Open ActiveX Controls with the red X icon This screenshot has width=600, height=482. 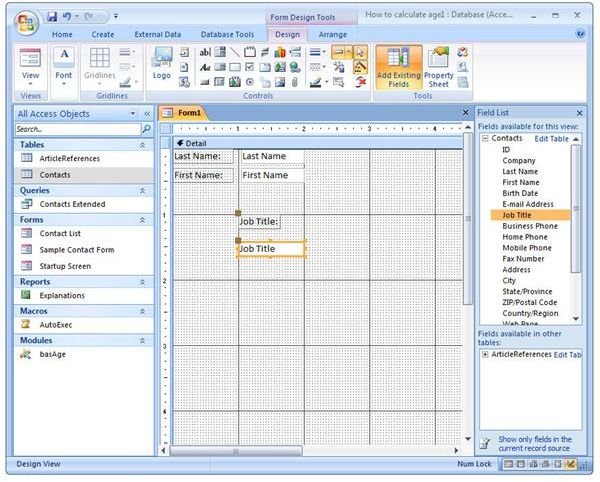pos(360,82)
